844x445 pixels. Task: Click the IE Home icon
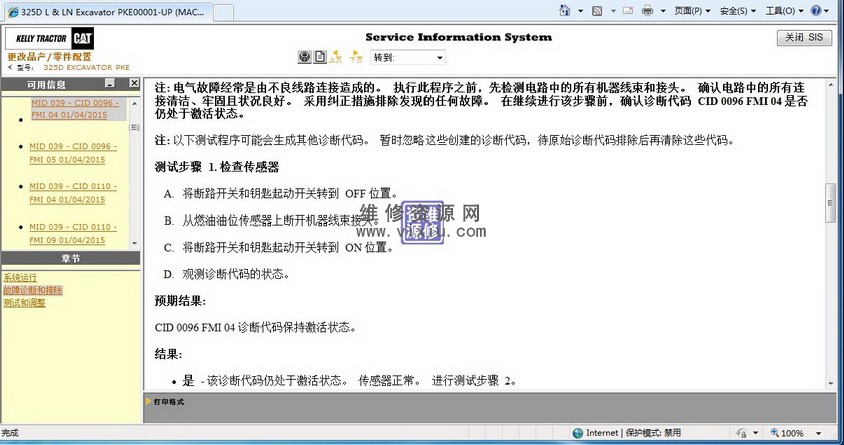click(566, 10)
